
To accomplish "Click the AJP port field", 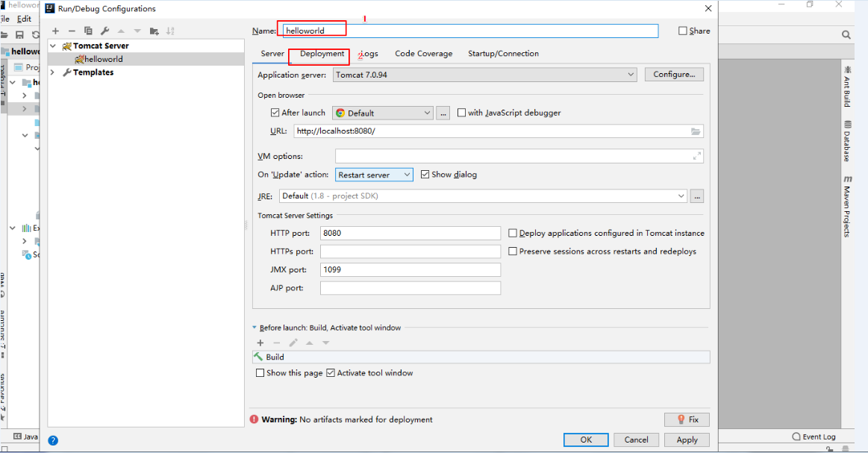I will pos(410,288).
